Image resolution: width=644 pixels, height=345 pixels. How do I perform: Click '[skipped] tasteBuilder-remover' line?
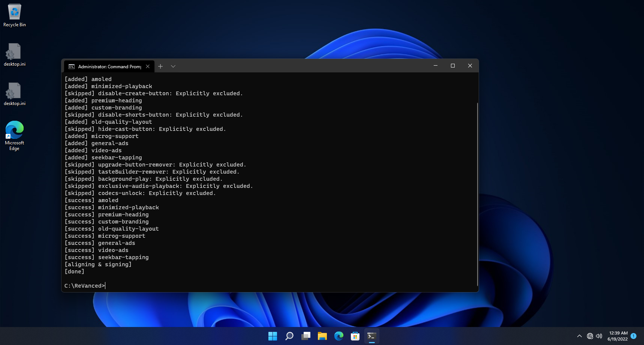tap(152, 172)
